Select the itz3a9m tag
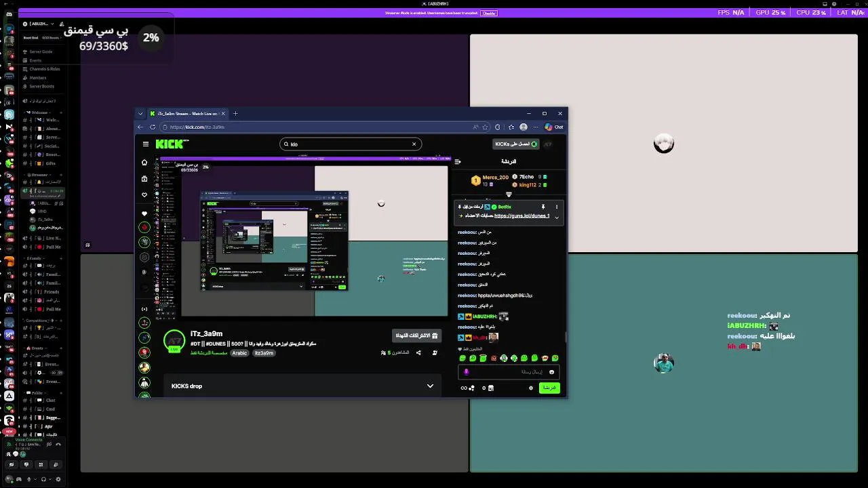The image size is (868, 488). click(264, 353)
